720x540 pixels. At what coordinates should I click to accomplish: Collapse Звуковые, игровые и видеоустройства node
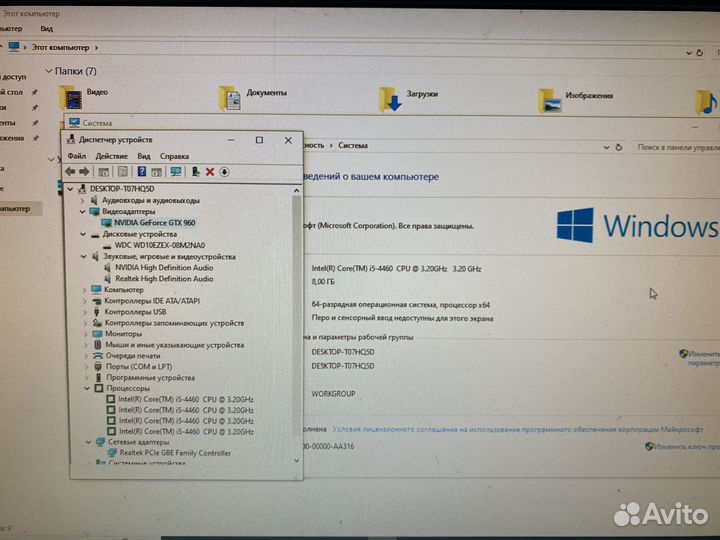[x=84, y=257]
